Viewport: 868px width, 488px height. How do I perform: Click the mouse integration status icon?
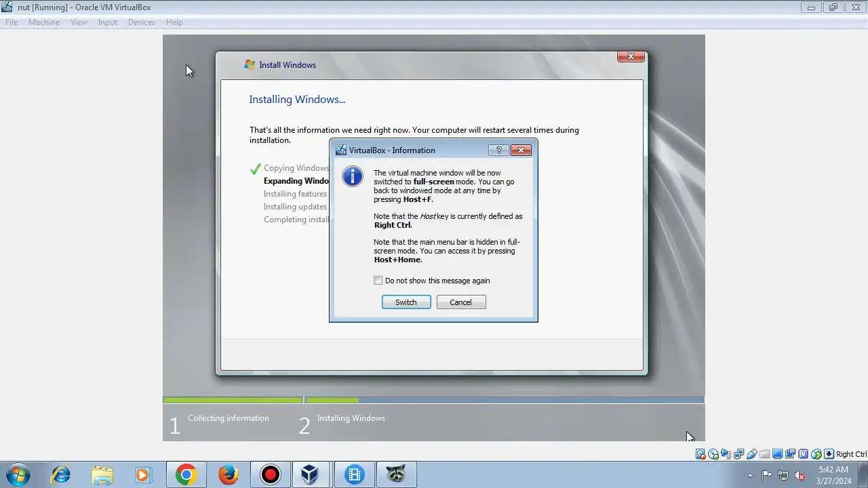(x=816, y=454)
